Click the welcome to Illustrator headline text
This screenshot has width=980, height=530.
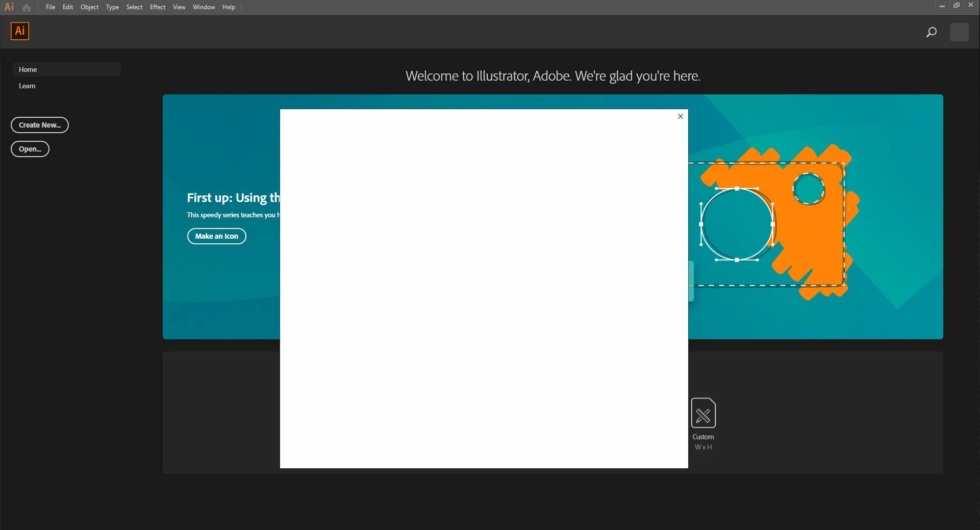(x=552, y=76)
